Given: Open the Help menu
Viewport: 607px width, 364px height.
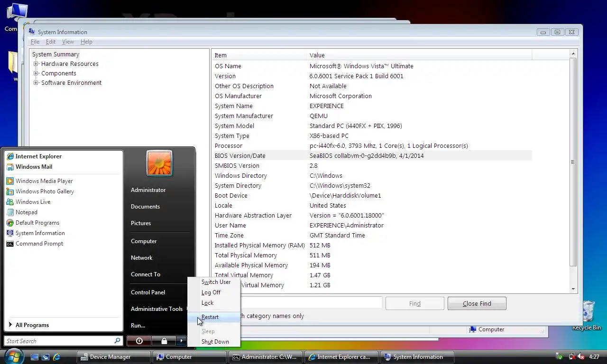Looking at the screenshot, I should (x=86, y=42).
